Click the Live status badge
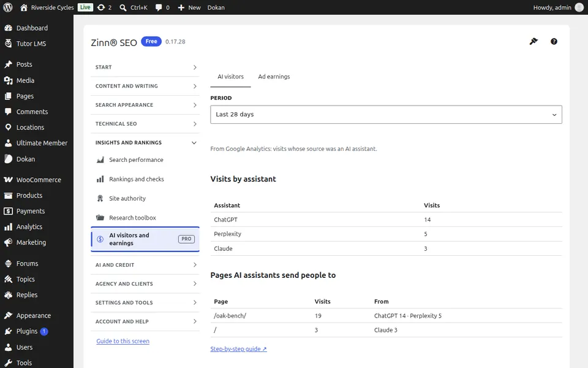The height and width of the screenshot is (368, 588). point(85,7)
